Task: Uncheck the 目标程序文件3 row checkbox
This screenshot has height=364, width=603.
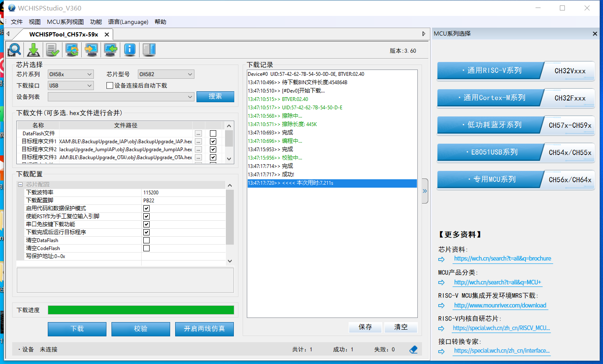Action: coord(213,157)
